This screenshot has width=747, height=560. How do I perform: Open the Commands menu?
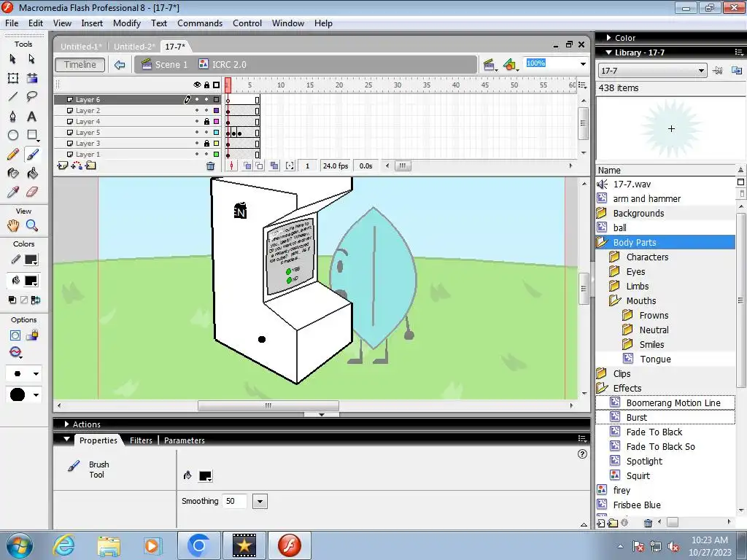click(200, 23)
